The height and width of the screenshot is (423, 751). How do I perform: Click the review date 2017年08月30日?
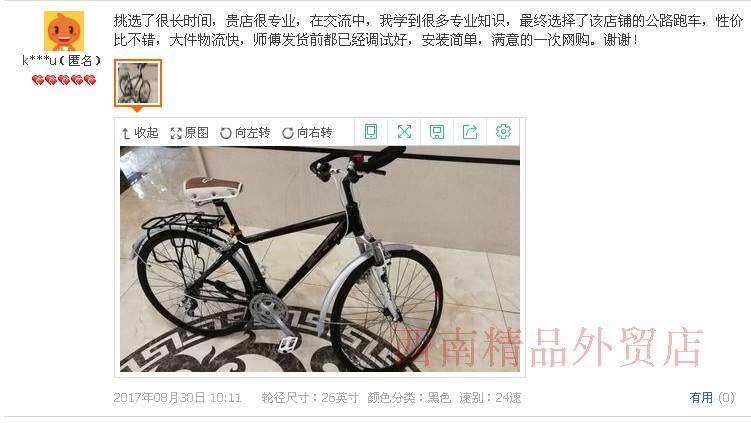point(159,398)
